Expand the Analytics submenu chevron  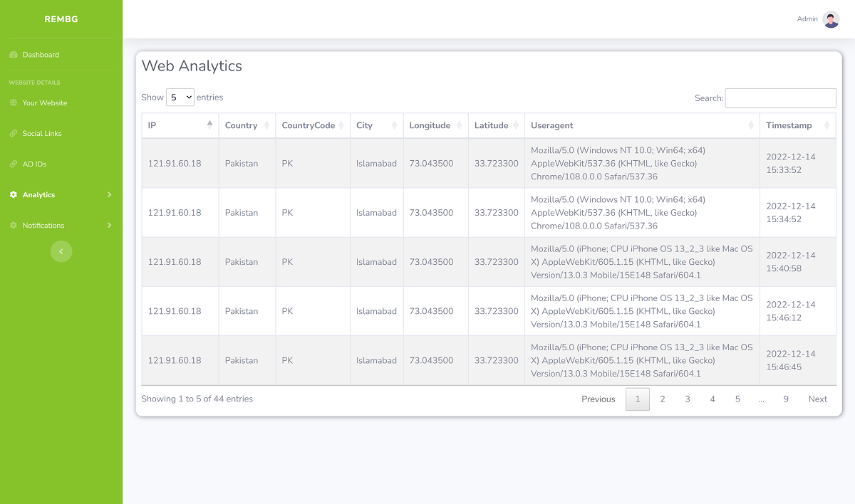pos(109,195)
